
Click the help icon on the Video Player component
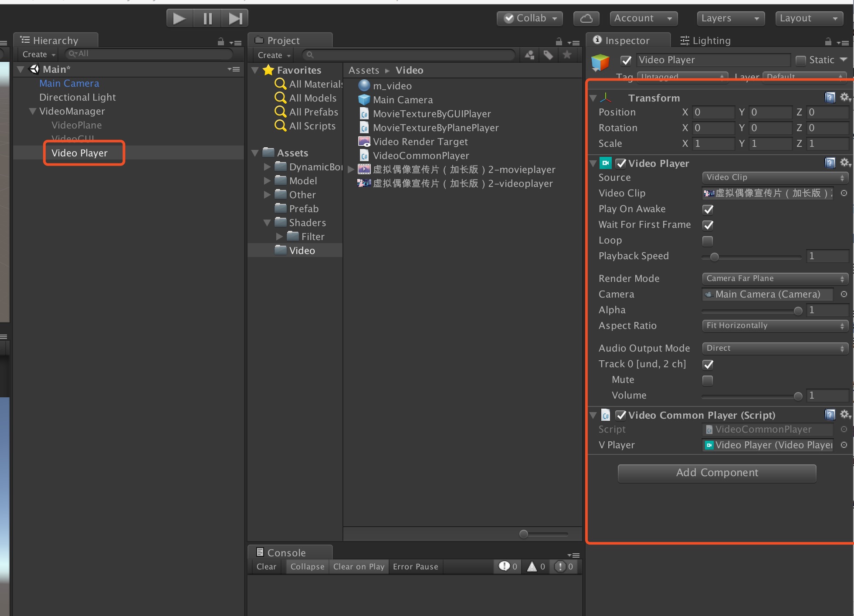[829, 162]
